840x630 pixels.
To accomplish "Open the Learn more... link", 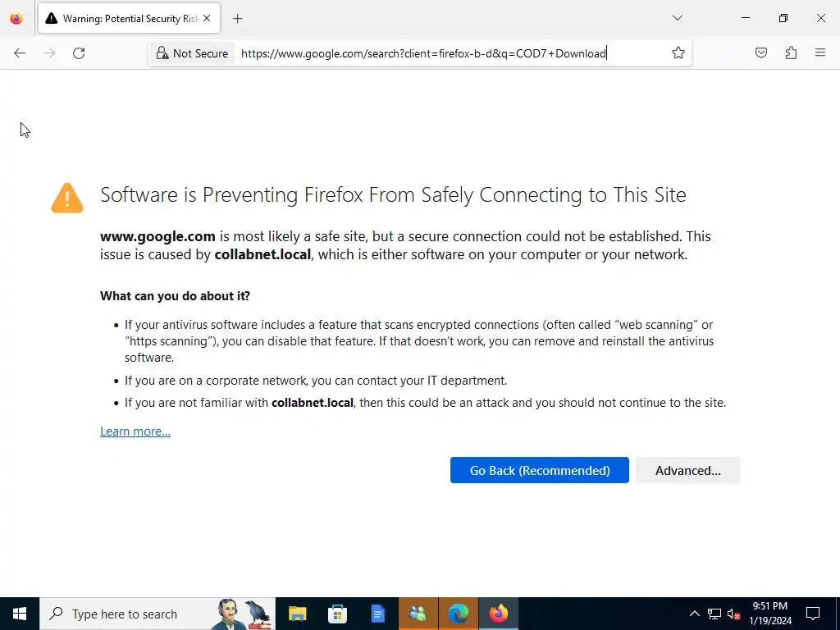I will 135,431.
